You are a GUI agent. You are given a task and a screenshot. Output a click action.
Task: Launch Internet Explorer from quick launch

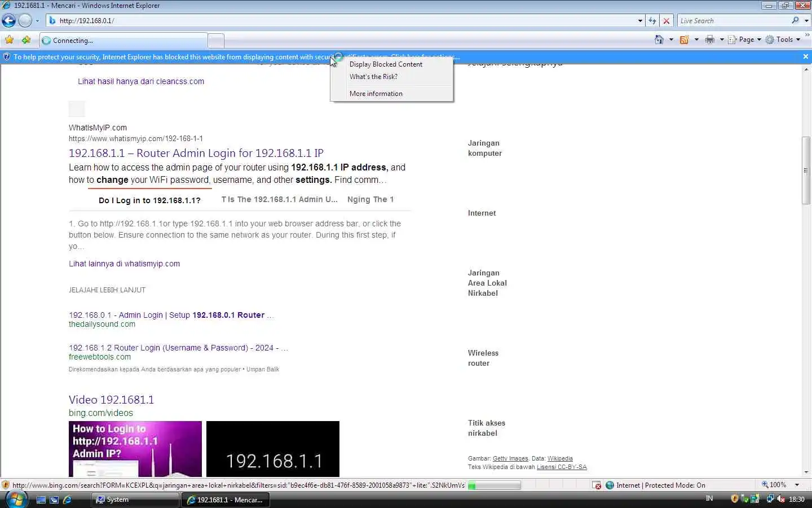[67, 500]
